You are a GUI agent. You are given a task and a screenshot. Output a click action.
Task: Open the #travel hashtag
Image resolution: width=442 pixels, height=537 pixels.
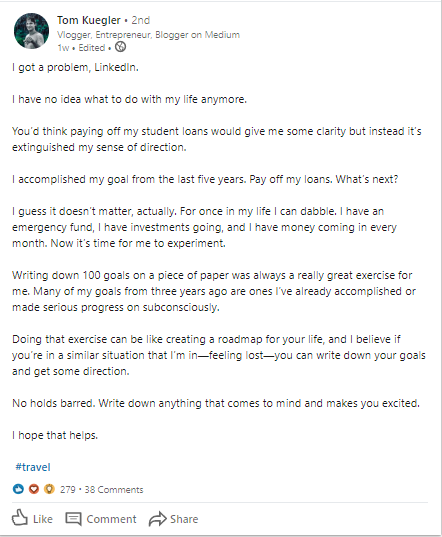[x=33, y=467]
